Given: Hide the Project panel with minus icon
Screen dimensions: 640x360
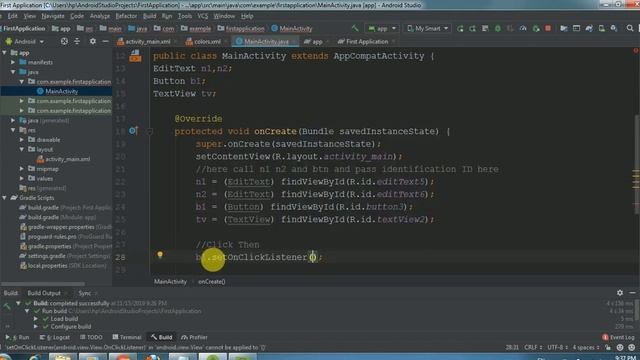Looking at the screenshot, I should (105, 41).
